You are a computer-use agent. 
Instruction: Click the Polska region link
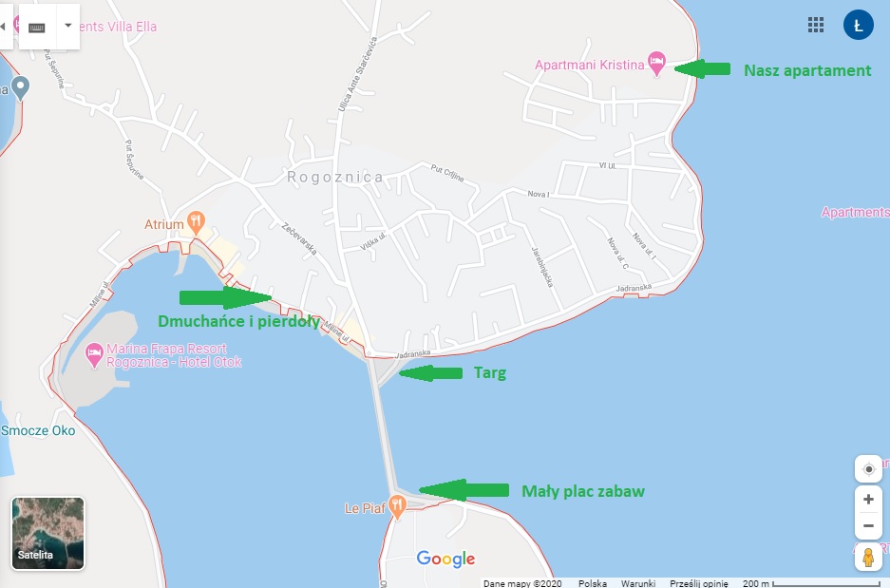[x=593, y=583]
